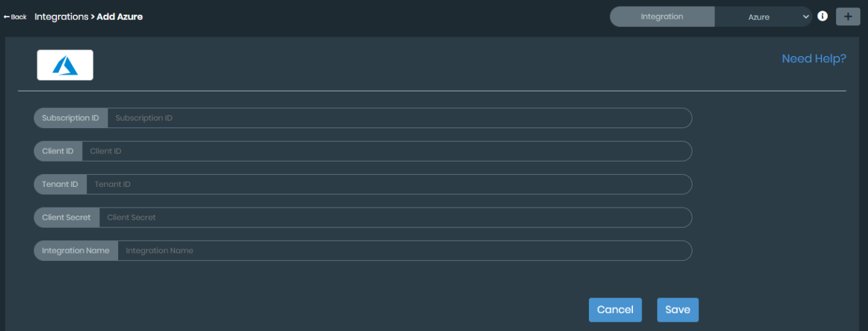Click the Integration type pill in header
The height and width of the screenshot is (331, 868).
662,17
